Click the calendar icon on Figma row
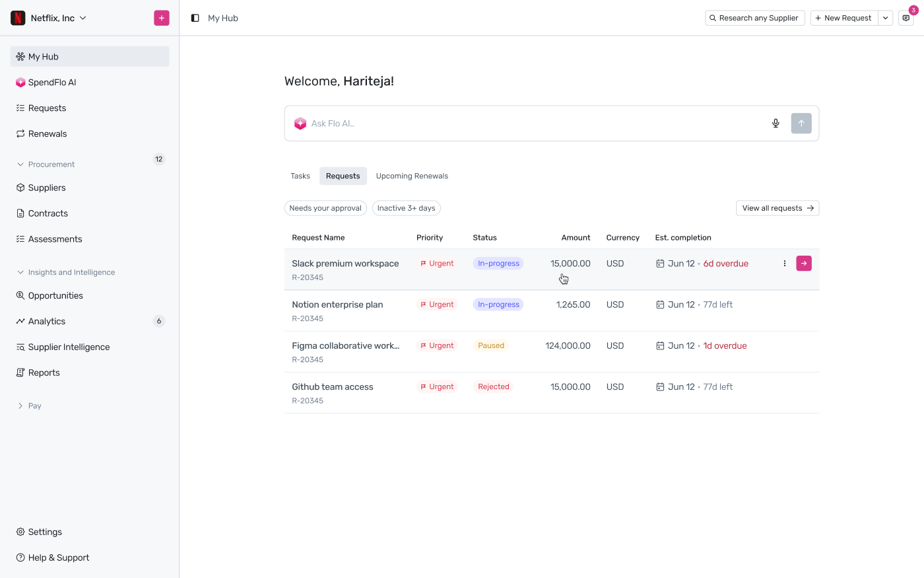 click(x=660, y=345)
